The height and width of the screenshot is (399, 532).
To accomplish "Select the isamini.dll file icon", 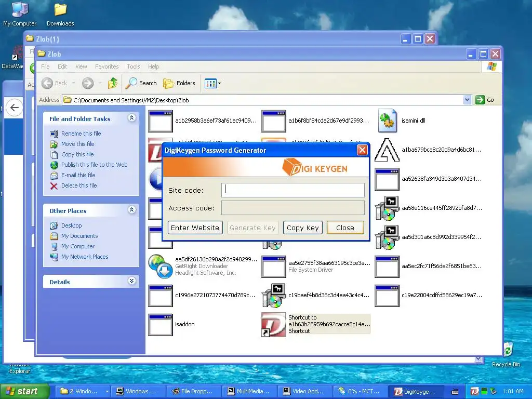I will 387,121.
